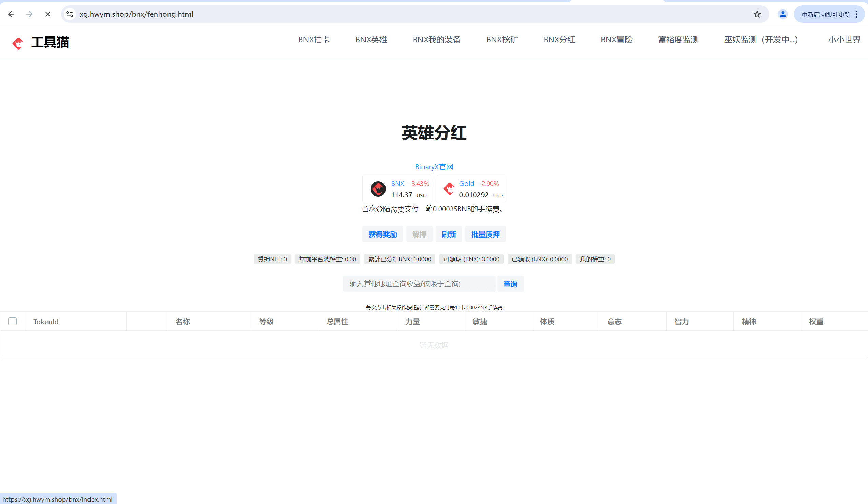
Task: Open the site information icon in address bar
Action: tap(70, 14)
